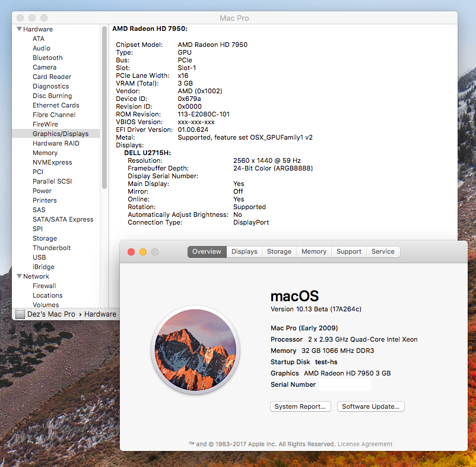Image resolution: width=476 pixels, height=467 pixels.
Task: Select Memory in System Report sidebar
Action: tap(45, 153)
